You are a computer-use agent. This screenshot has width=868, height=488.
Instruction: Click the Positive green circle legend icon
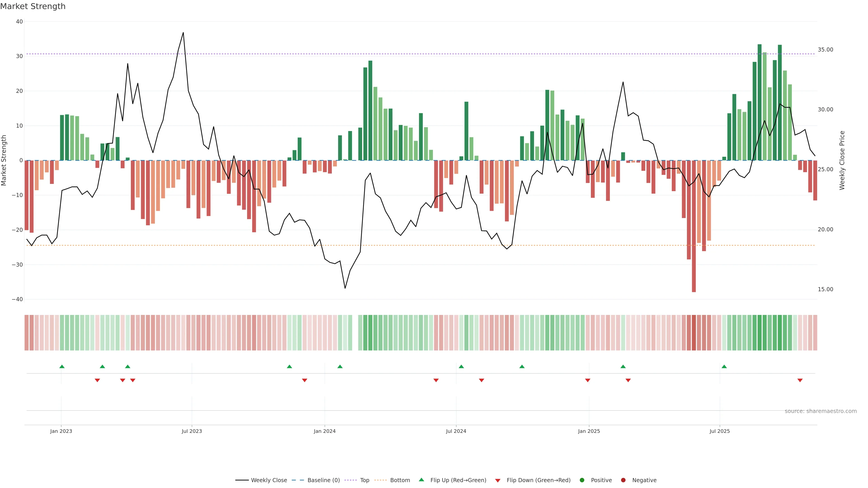[x=582, y=480]
